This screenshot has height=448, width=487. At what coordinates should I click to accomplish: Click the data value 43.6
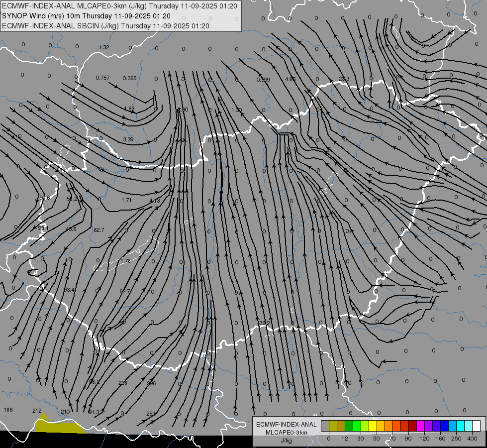click(71, 229)
